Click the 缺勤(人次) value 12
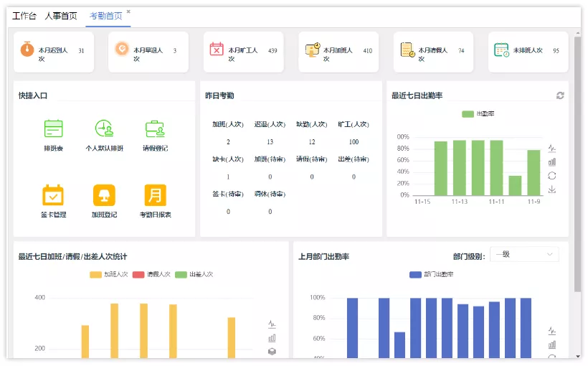The image size is (588, 366). tap(312, 142)
